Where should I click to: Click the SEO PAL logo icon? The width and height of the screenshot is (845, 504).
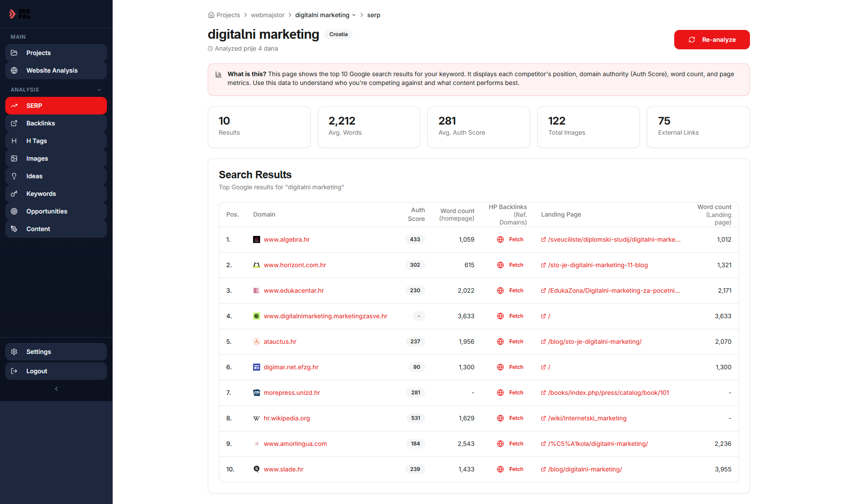point(13,14)
